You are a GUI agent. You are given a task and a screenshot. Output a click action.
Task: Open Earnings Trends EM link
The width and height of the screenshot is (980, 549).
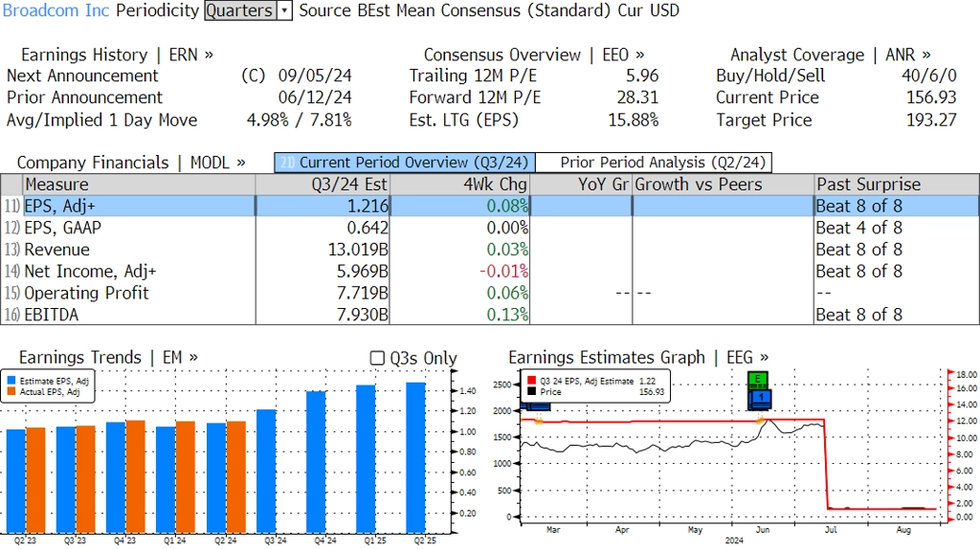(108, 358)
